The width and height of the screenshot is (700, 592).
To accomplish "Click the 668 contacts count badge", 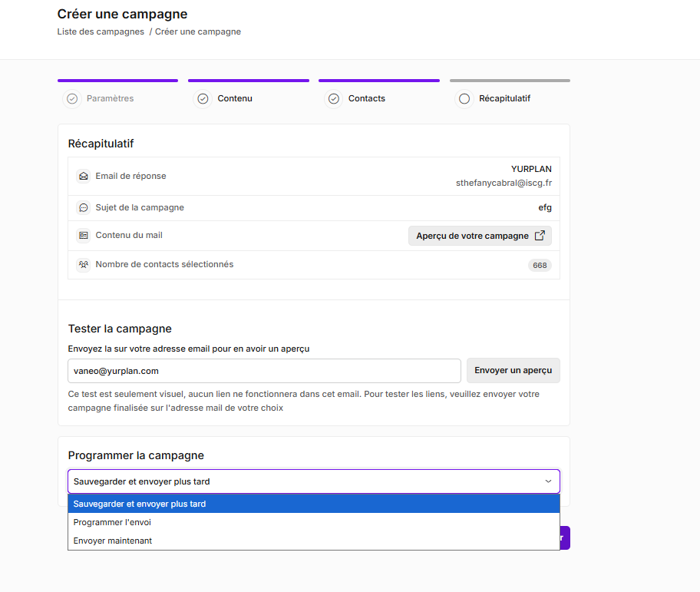I will click(x=540, y=265).
